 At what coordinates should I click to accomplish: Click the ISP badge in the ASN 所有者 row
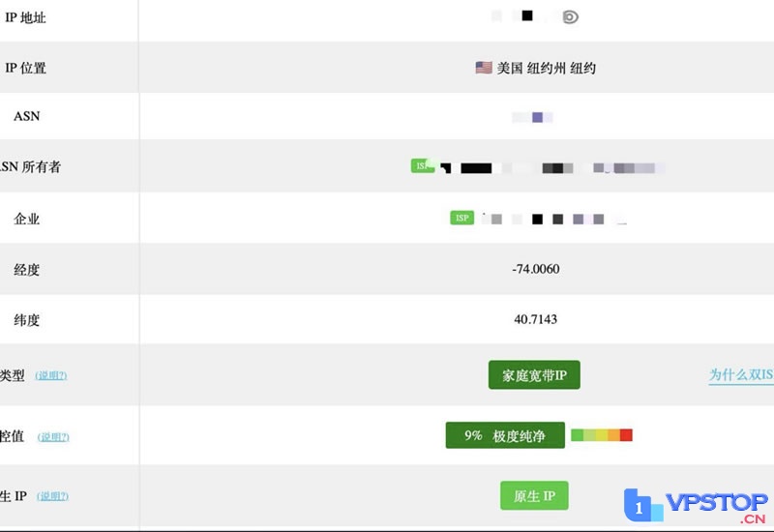point(423,165)
